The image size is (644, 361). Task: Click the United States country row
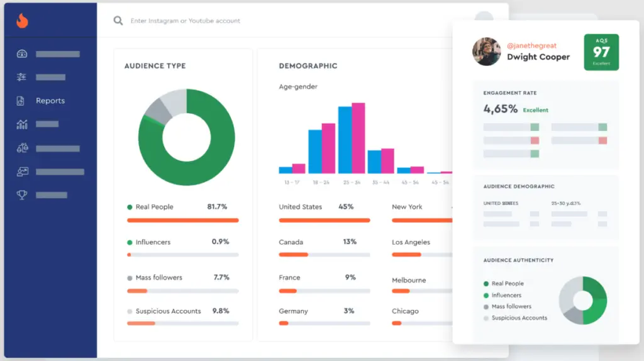pos(324,207)
